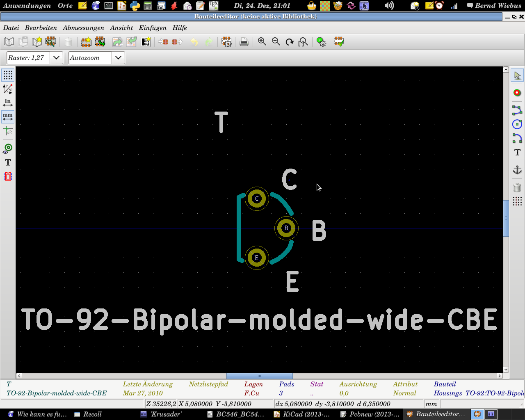Screen dimensions: 525x420
Task: Switch to KiCad taskbar window
Action: point(304,414)
